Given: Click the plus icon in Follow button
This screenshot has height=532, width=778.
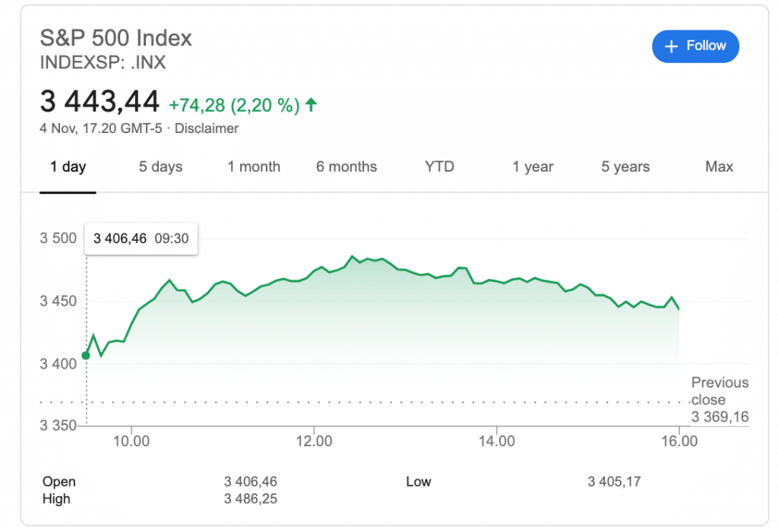Looking at the screenshot, I should coord(671,47).
